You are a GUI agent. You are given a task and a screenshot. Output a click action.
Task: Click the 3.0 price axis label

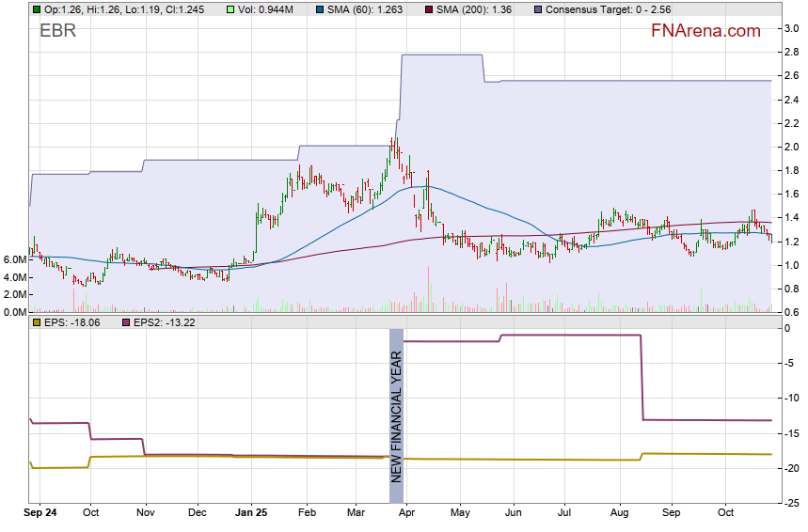pyautogui.click(x=792, y=29)
